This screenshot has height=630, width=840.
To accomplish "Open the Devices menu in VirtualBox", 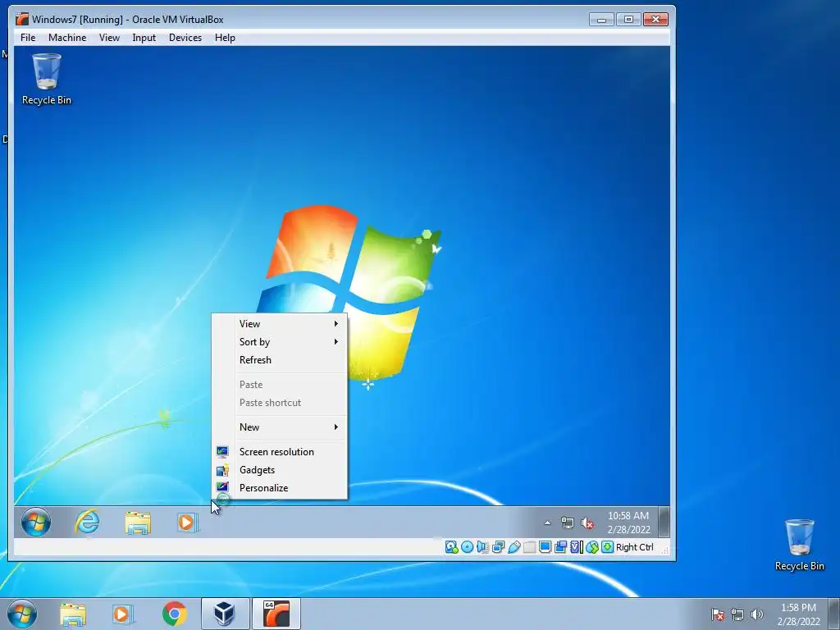I will 185,38.
